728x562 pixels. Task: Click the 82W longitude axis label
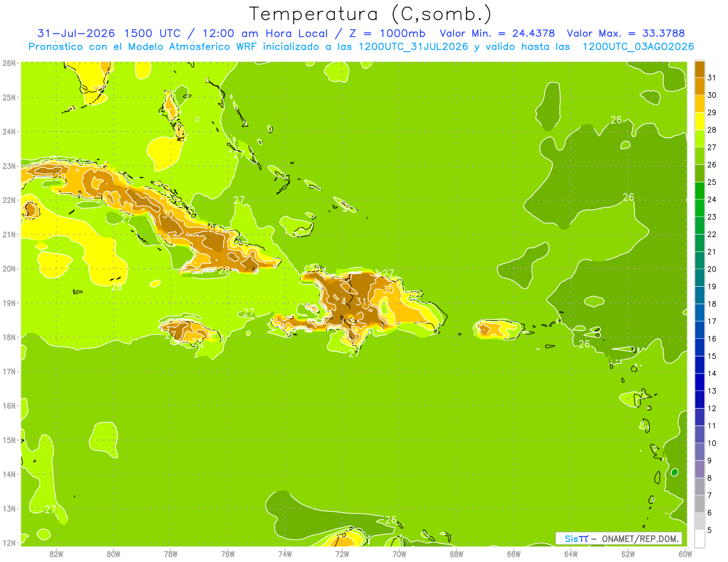click(x=56, y=554)
